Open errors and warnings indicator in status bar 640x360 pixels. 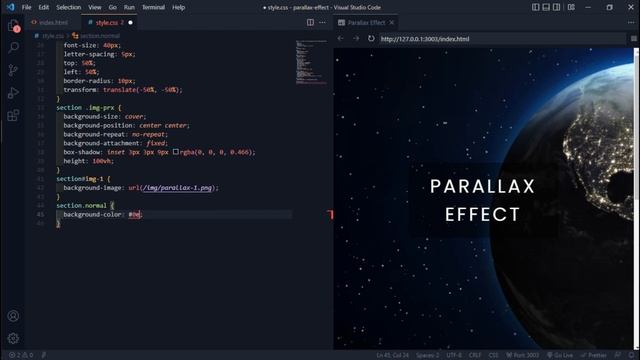(21, 355)
